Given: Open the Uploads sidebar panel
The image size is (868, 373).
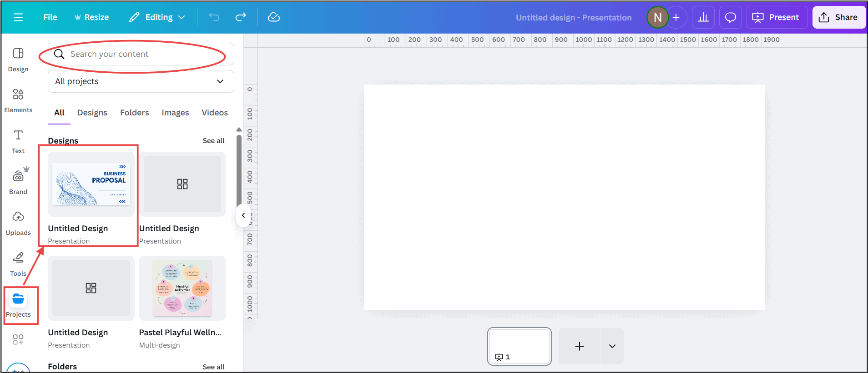Looking at the screenshot, I should pos(18,223).
